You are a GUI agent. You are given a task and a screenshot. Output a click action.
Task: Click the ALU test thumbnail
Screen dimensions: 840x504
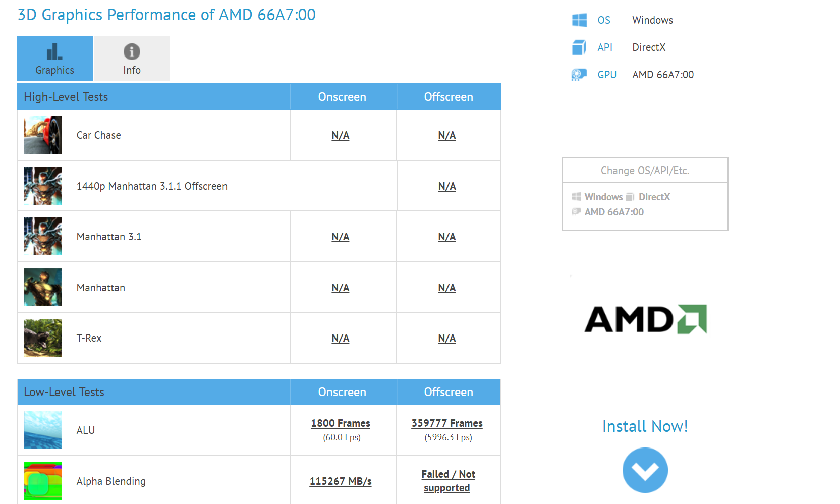pos(43,430)
